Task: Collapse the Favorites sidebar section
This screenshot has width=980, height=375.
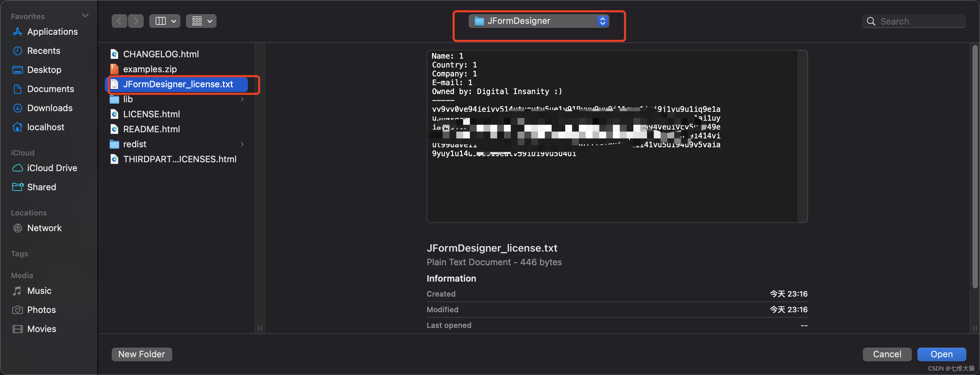Action: [x=85, y=16]
